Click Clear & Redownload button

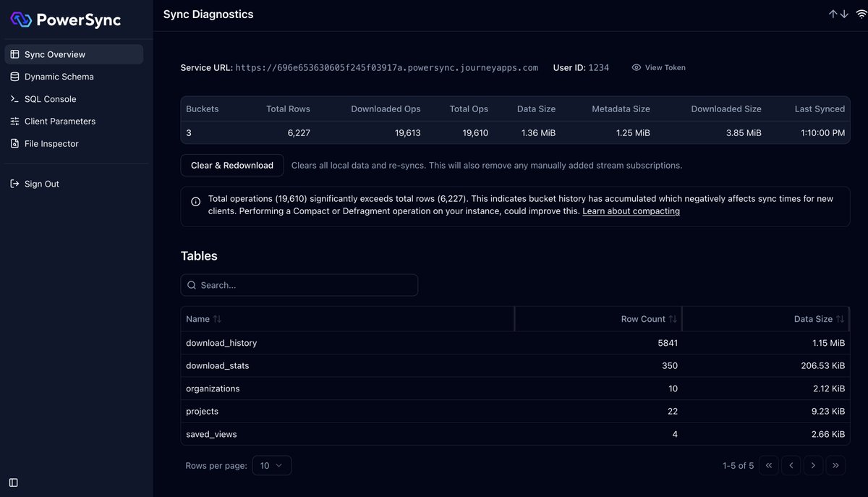tap(232, 165)
